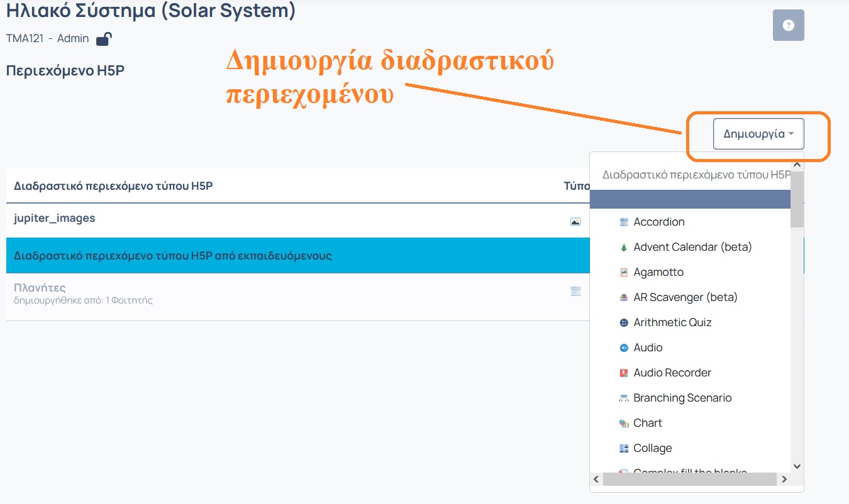Open the jupiter_images content link
This screenshot has height=504, width=849.
55,218
